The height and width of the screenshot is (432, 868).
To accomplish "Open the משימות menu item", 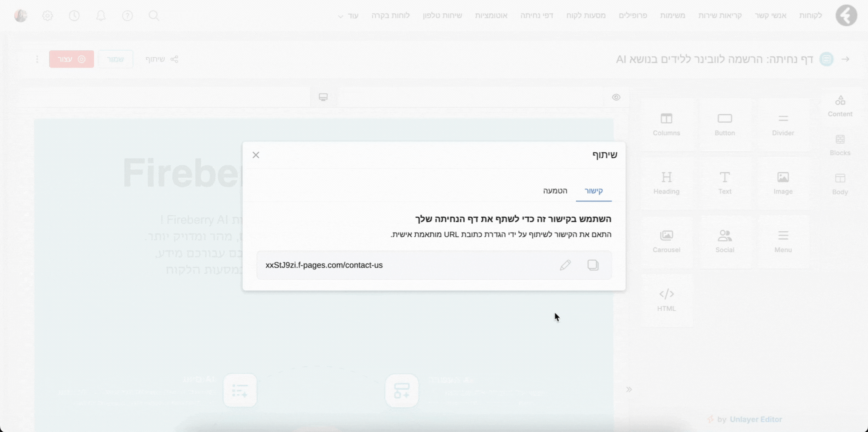I will pos(673,15).
